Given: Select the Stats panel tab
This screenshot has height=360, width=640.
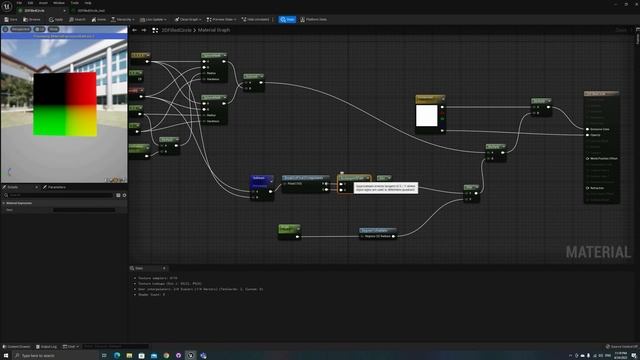Looking at the screenshot, I should [x=139, y=269].
